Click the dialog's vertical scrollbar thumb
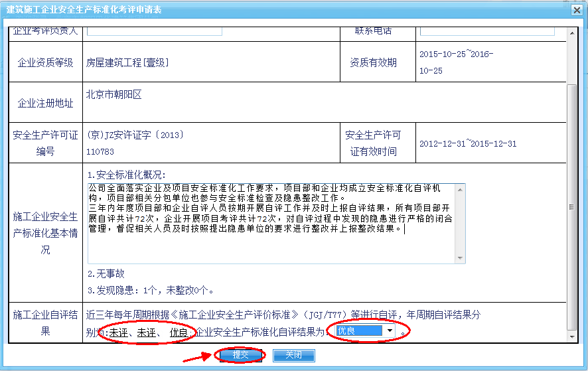 tap(573, 206)
